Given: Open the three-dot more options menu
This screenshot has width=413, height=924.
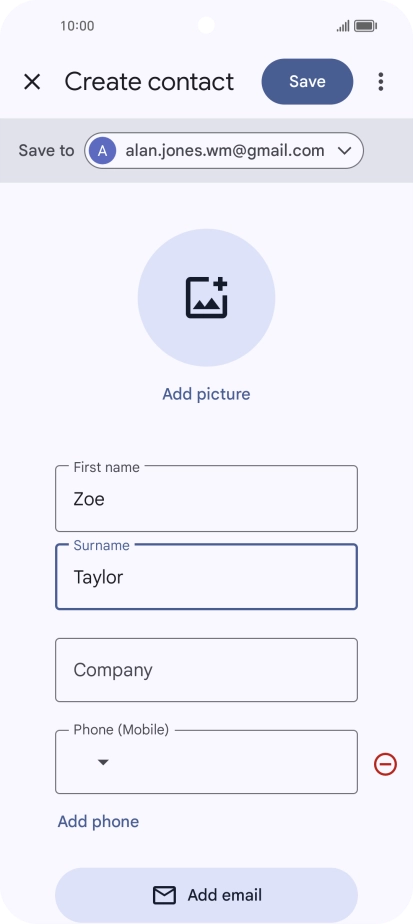Looking at the screenshot, I should [381, 82].
